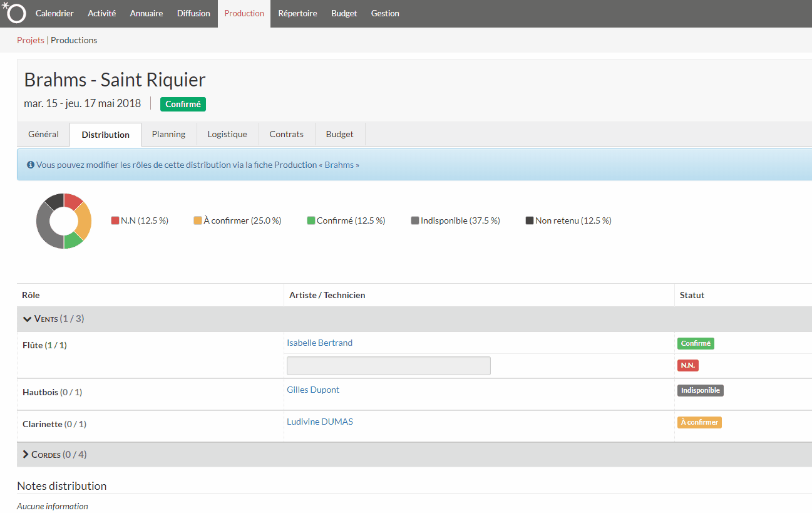Open Calendrier in the top menu

(54, 13)
